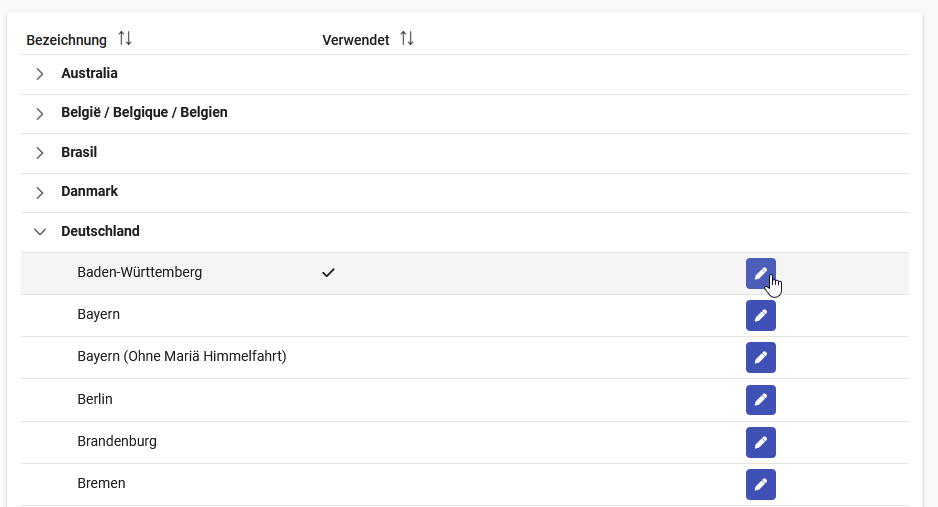This screenshot has width=938, height=507.
Task: Click the pencil icon for Bayern
Action: point(760,316)
